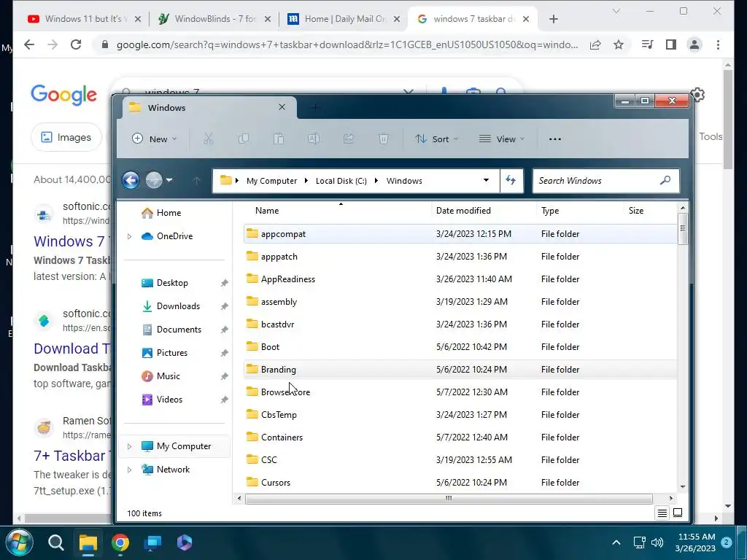The width and height of the screenshot is (747, 560).
Task: Add a new Explorer tab
Action: click(x=314, y=108)
